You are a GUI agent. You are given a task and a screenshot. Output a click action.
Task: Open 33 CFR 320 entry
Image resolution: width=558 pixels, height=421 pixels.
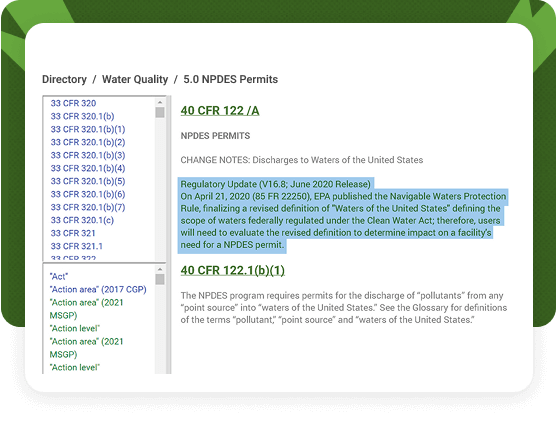[73, 103]
